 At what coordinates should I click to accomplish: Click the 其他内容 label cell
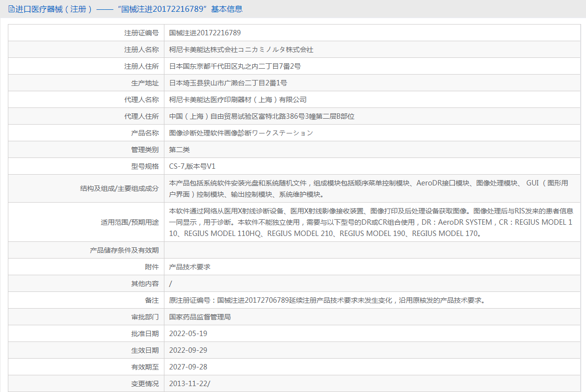[86, 284]
